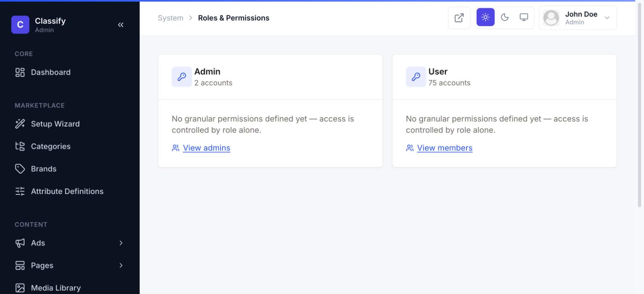Click the CONTENT section heading
Screen dimensions: 644x294
31,225
